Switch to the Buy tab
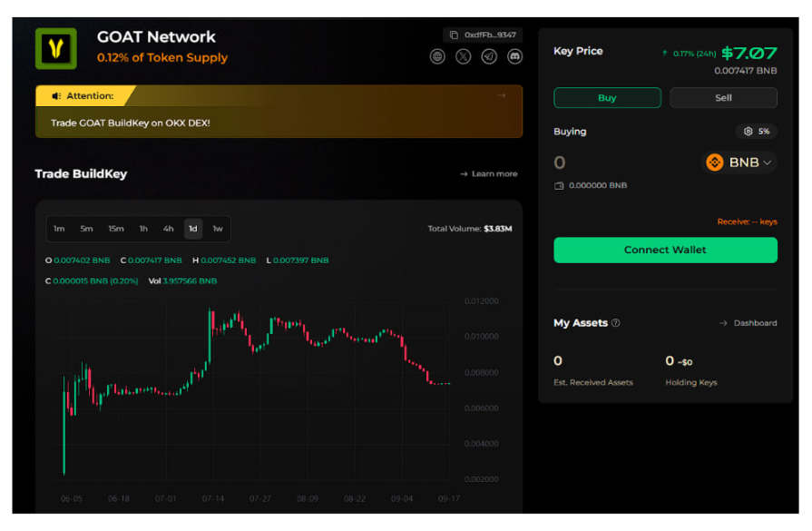Viewport: 812px width, 531px height. (607, 98)
